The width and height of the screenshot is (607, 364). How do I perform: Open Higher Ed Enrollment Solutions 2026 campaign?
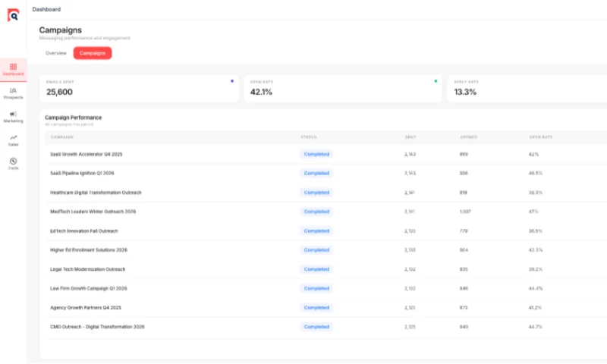tap(89, 250)
